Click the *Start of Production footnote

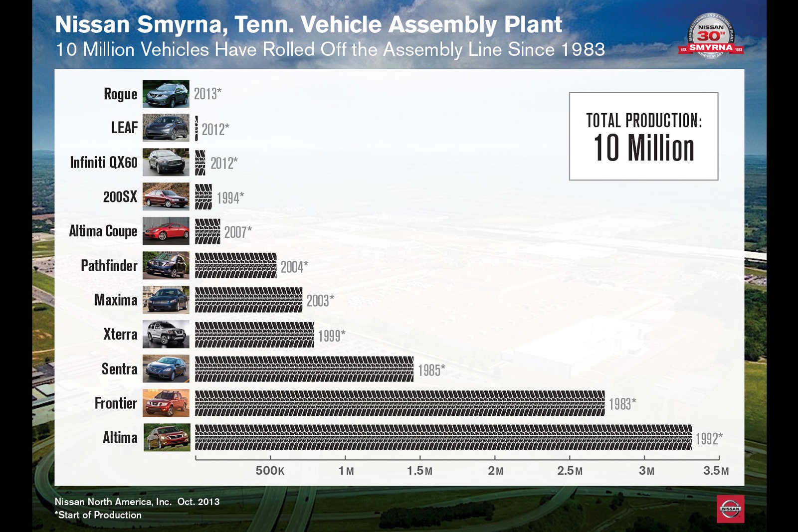coord(98,515)
